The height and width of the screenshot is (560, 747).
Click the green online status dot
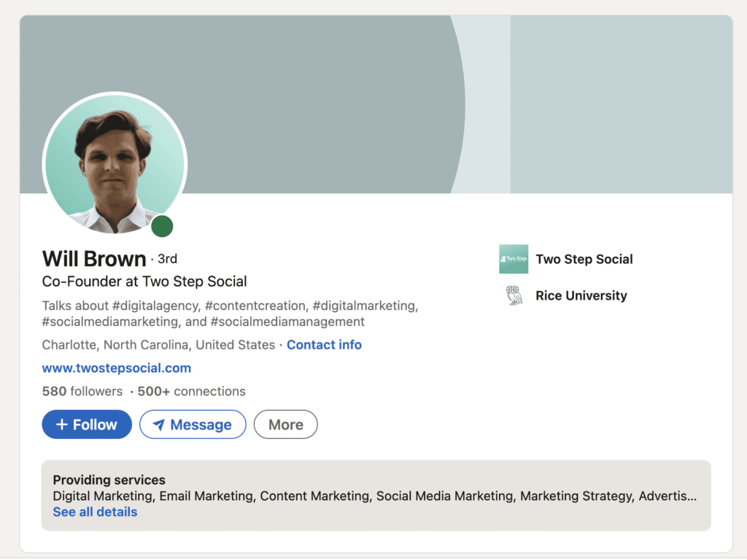[162, 226]
